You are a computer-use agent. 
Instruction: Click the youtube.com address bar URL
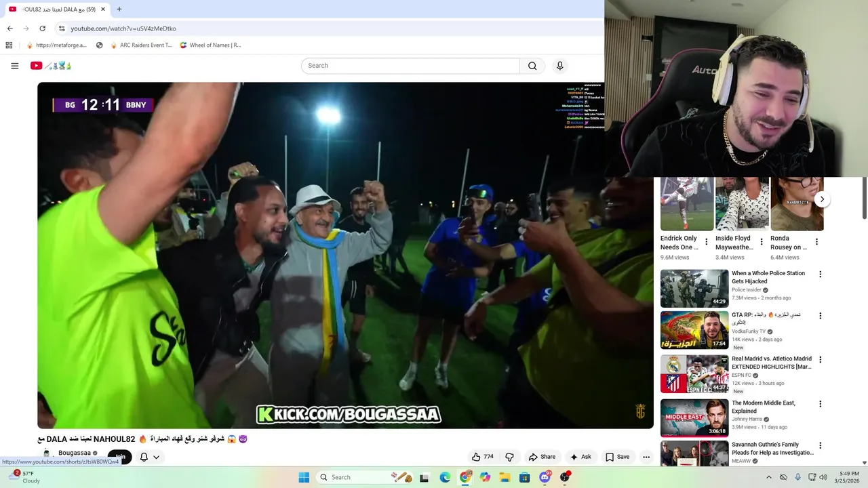(123, 28)
